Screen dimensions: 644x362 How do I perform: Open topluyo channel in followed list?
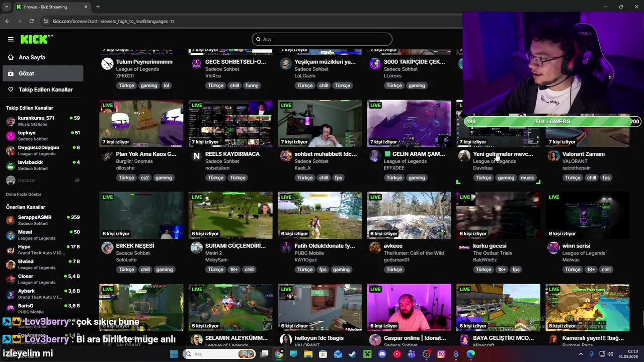click(43, 136)
